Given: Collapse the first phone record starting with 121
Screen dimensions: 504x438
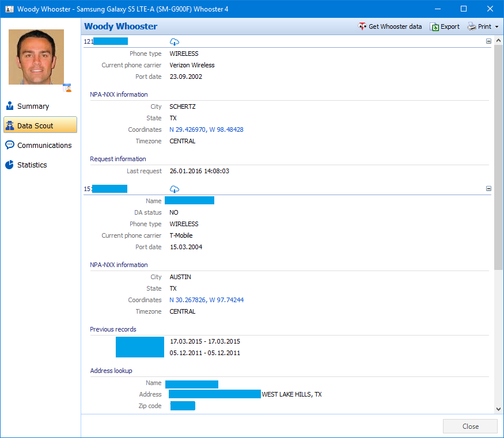Looking at the screenshot, I should coord(488,41).
